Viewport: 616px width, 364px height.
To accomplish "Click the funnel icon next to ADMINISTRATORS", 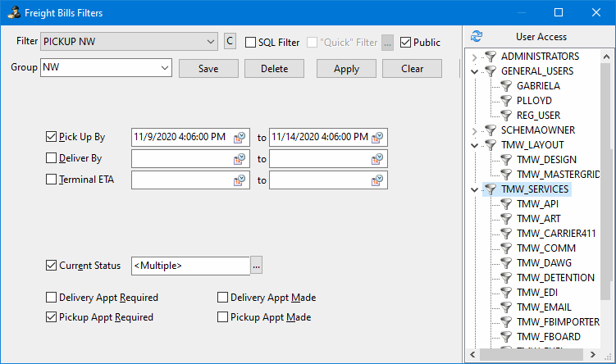I will (x=491, y=57).
